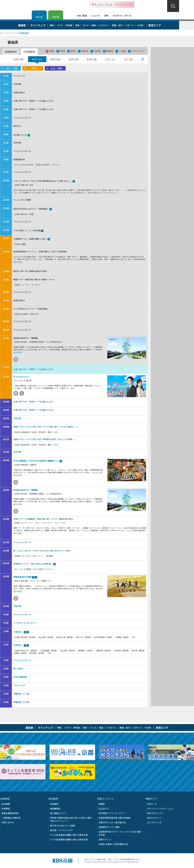
Task: Click the 京都浪漫 program thumbnail
Action: [x=126, y=586]
